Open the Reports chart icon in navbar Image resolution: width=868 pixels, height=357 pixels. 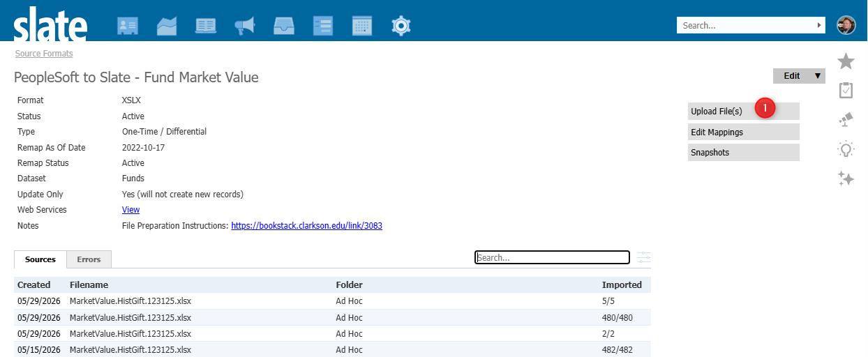coord(167,26)
